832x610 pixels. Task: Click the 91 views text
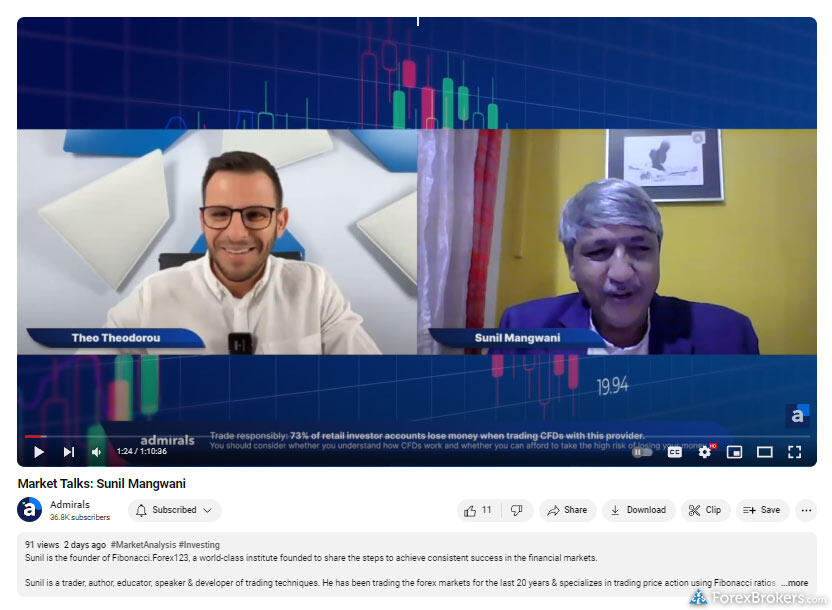click(x=42, y=545)
